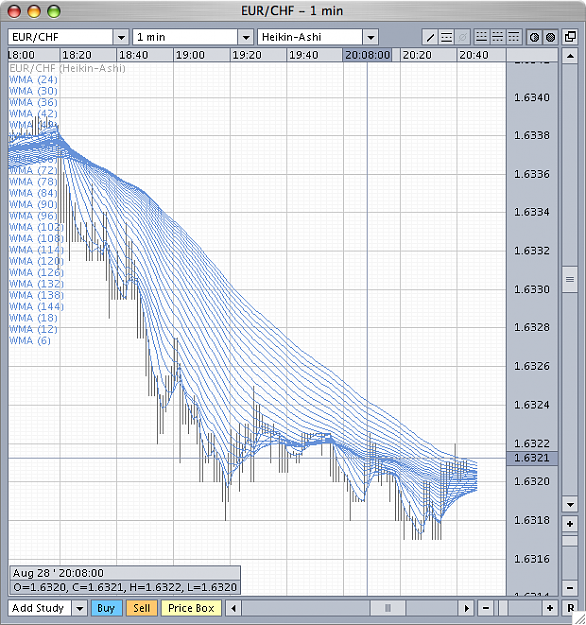Click the O=1.6320 OHLC values readout
Screen dimensions: 586x625
click(125, 587)
